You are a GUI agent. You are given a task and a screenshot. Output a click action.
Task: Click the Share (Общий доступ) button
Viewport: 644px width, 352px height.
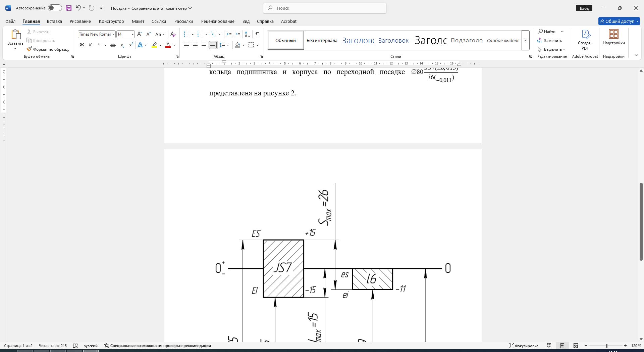619,21
